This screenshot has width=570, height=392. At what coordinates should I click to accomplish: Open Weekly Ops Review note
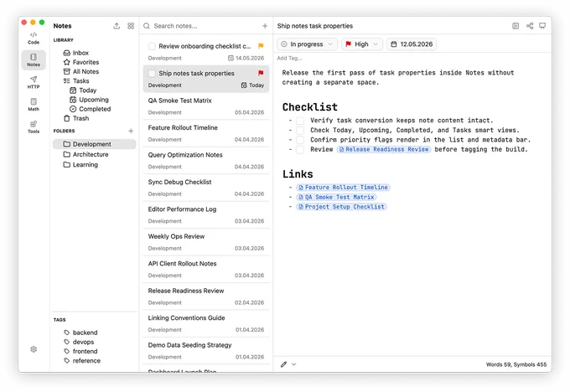coord(206,242)
